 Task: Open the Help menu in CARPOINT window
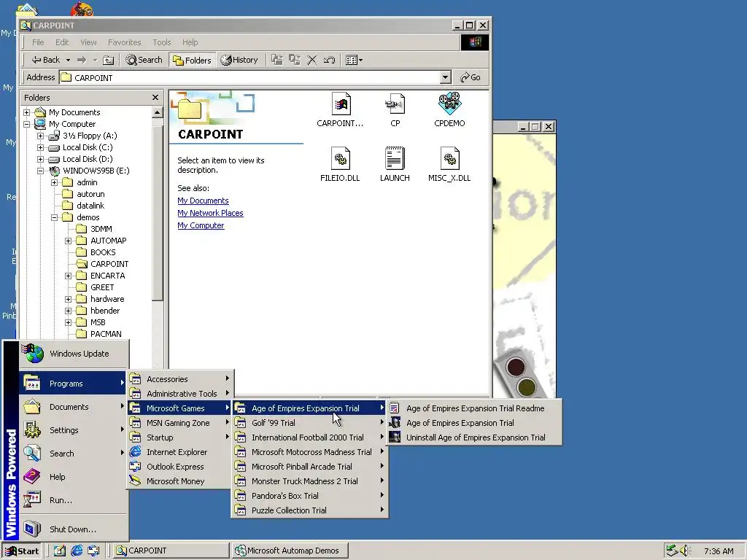coord(190,42)
